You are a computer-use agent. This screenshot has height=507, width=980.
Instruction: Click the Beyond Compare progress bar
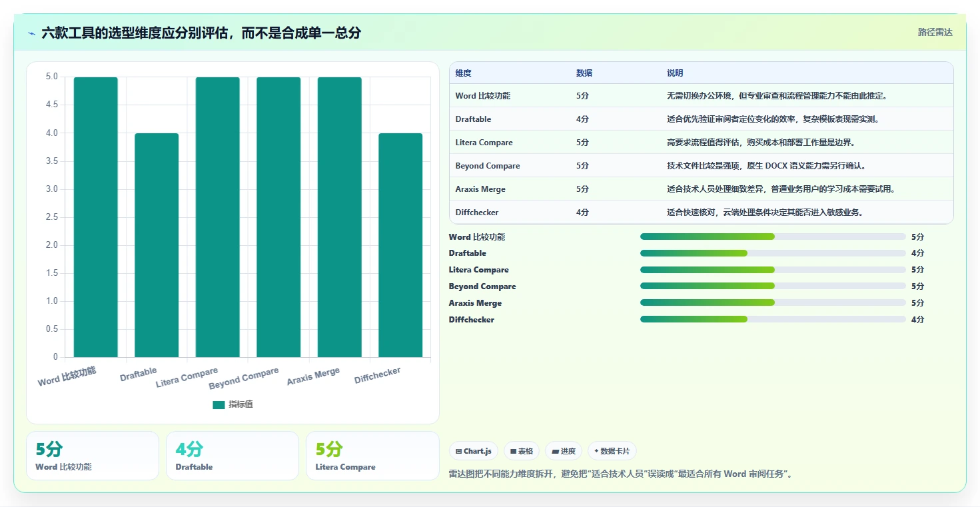[x=773, y=286]
